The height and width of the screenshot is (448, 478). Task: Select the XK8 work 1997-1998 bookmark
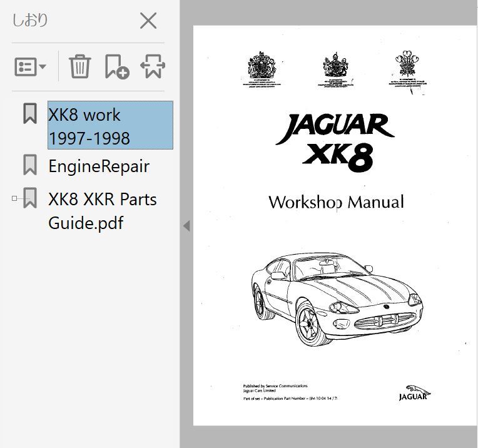(110, 126)
